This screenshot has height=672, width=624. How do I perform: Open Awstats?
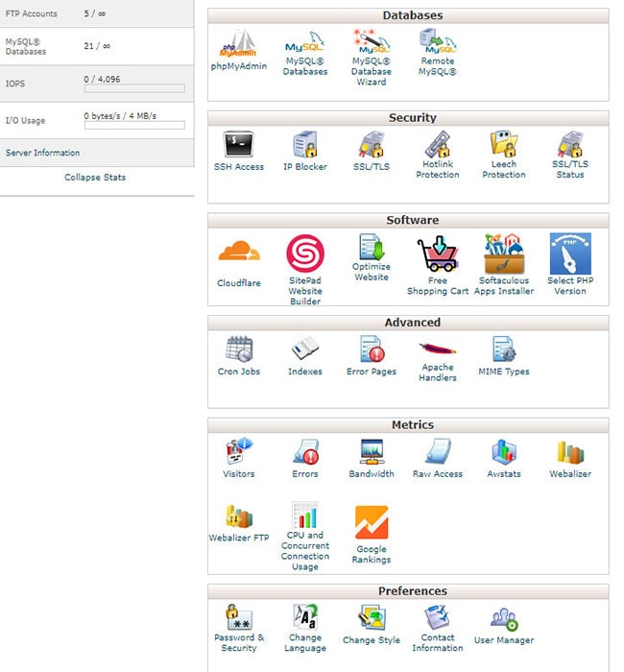click(x=504, y=458)
